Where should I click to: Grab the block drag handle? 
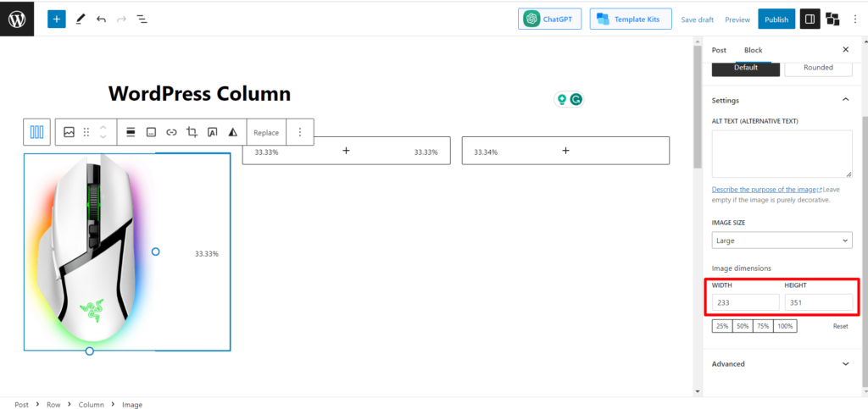(86, 132)
